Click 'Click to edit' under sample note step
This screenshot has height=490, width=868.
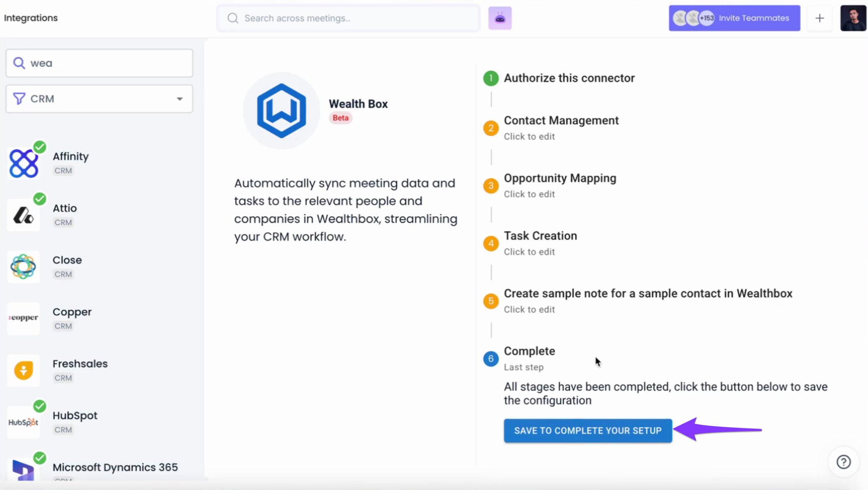pos(529,310)
